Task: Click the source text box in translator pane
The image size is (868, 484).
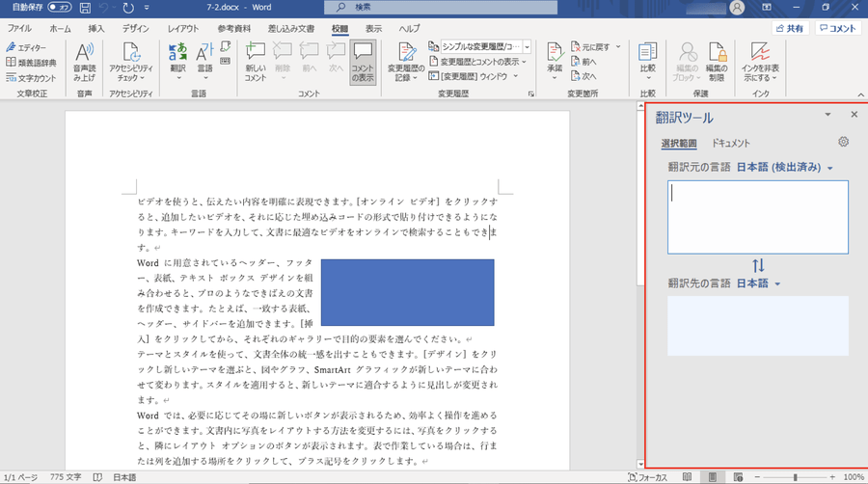Action: pos(757,217)
